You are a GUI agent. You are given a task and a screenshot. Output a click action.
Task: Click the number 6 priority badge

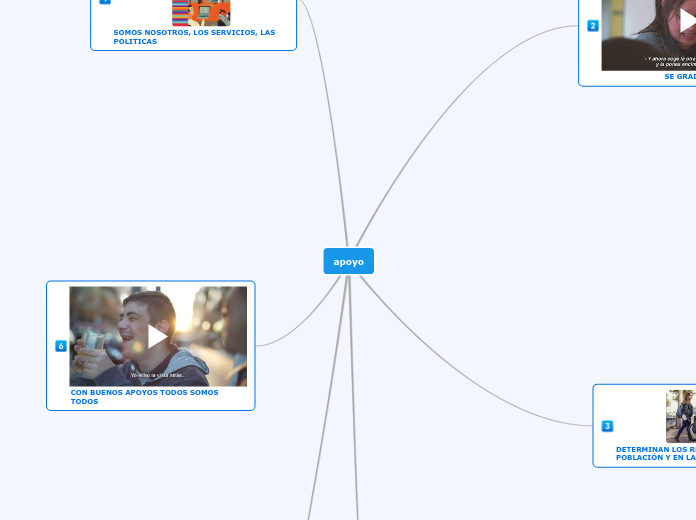click(x=61, y=346)
